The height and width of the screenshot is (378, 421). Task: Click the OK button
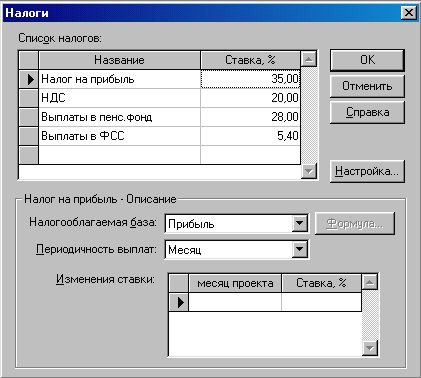pyautogui.click(x=367, y=60)
